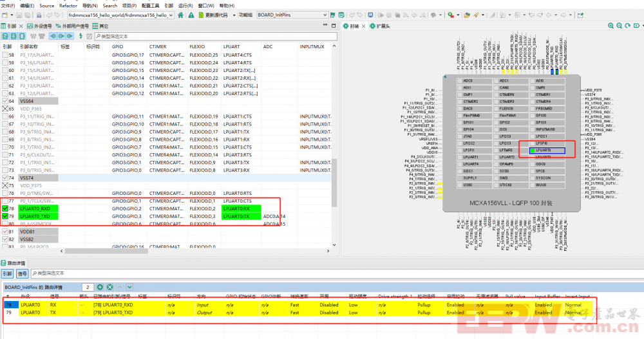The height and width of the screenshot is (339, 644).
Task: Click LPUART1 peripheral block in package
Action: click(475, 157)
